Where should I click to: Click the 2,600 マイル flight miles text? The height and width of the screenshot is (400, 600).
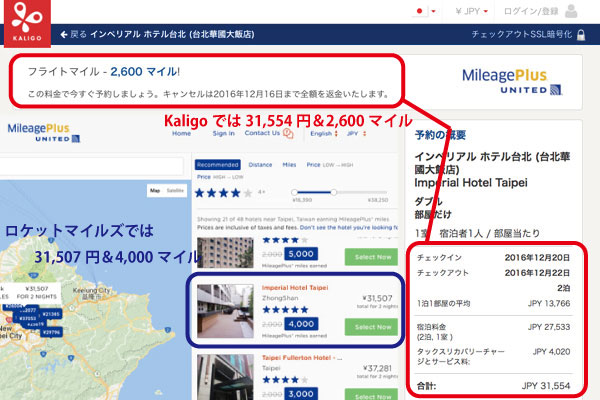pos(144,72)
